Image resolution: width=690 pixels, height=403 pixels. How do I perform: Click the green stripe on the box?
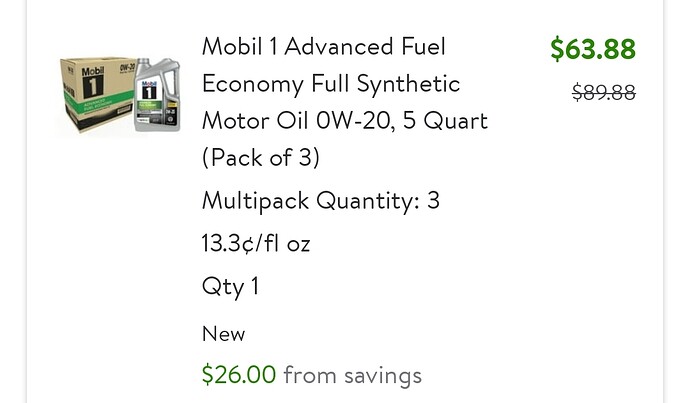pyautogui.click(x=99, y=104)
